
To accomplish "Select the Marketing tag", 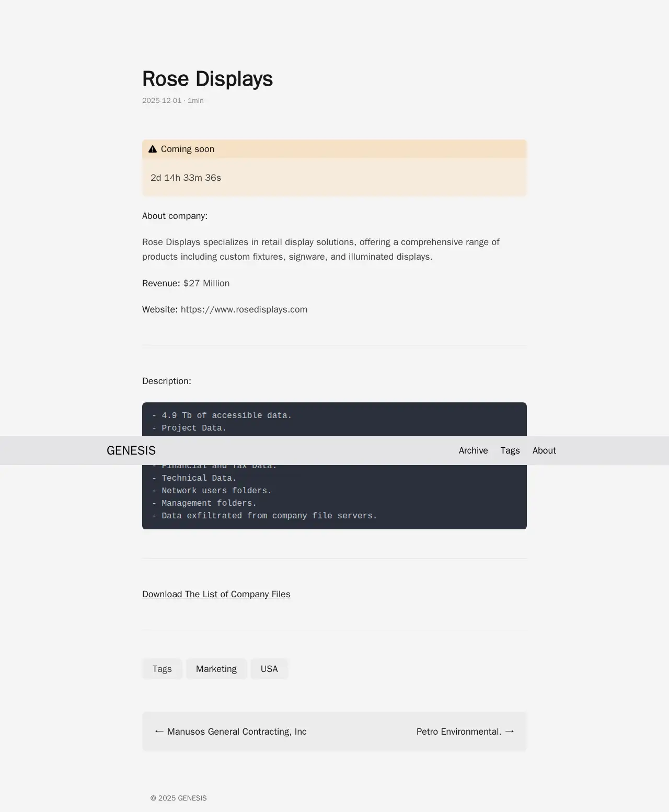I will click(216, 669).
